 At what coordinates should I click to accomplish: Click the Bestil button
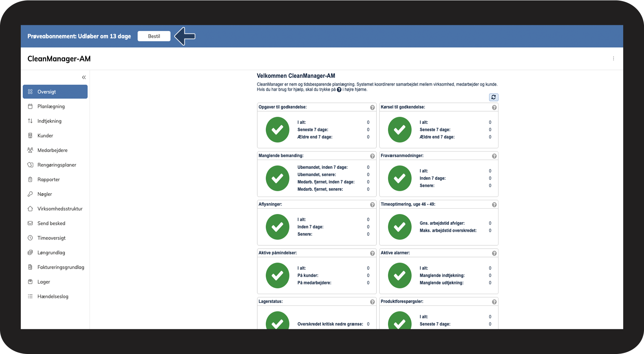coord(154,36)
